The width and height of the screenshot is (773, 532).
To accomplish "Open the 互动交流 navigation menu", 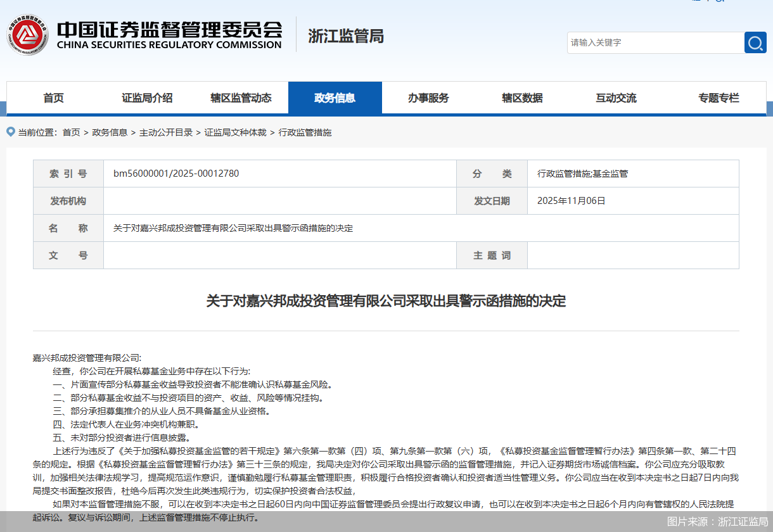I will 615,98.
